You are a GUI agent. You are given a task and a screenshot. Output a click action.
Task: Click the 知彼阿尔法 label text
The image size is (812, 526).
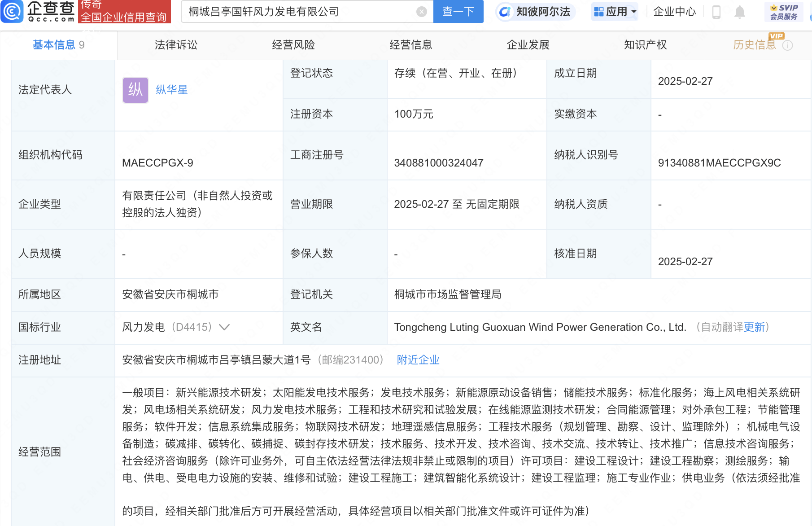pyautogui.click(x=543, y=12)
